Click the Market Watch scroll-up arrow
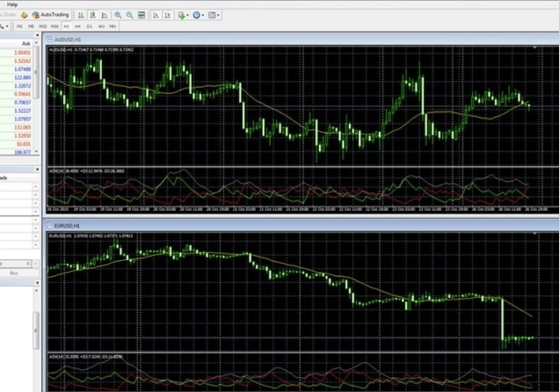This screenshot has width=559, height=392. point(36,43)
